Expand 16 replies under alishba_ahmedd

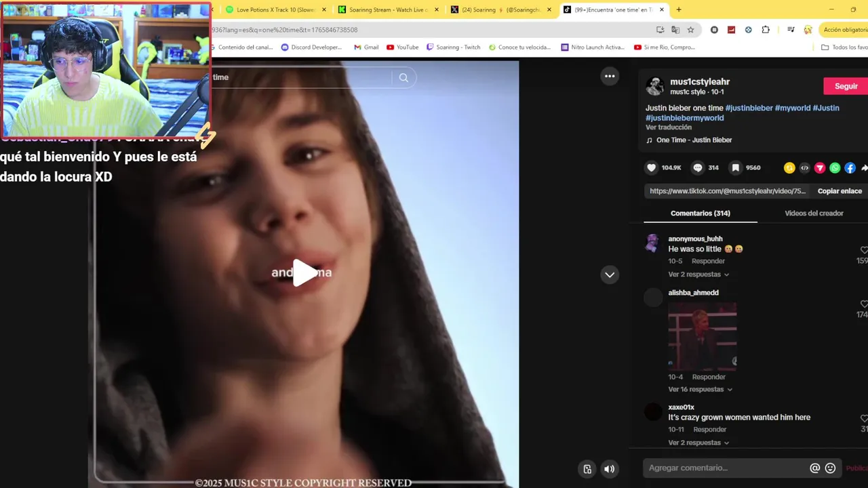(701, 390)
